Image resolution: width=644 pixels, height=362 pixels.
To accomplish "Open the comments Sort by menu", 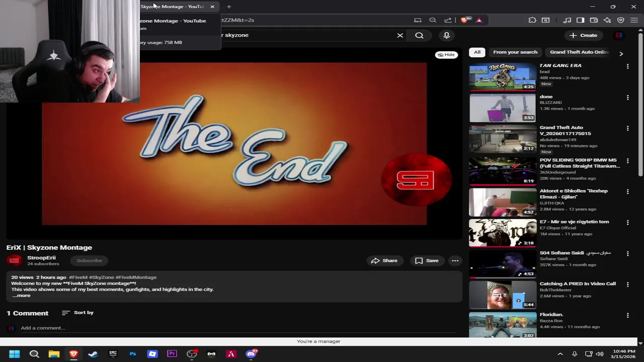I will [77, 313].
